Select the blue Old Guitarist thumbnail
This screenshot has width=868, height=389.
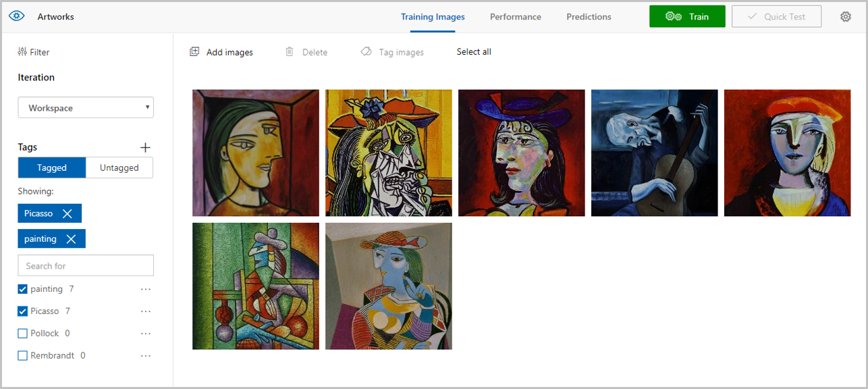click(655, 153)
